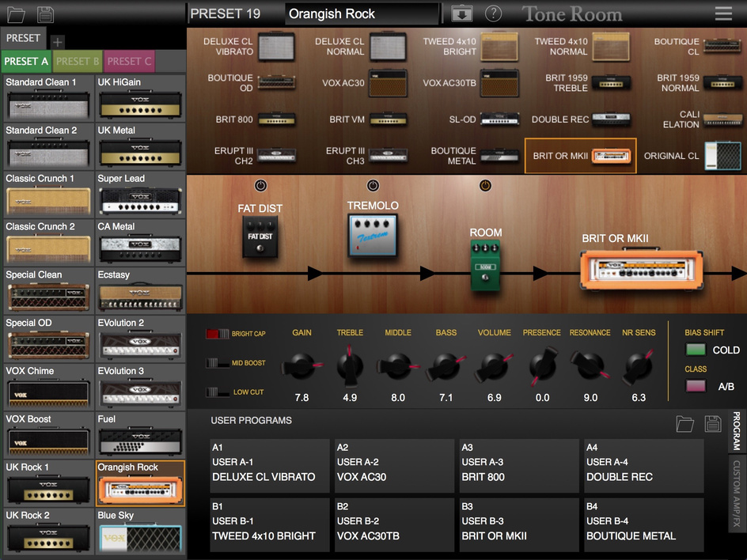Add a new preset tab with plus button
747x560 pixels.
tap(58, 42)
